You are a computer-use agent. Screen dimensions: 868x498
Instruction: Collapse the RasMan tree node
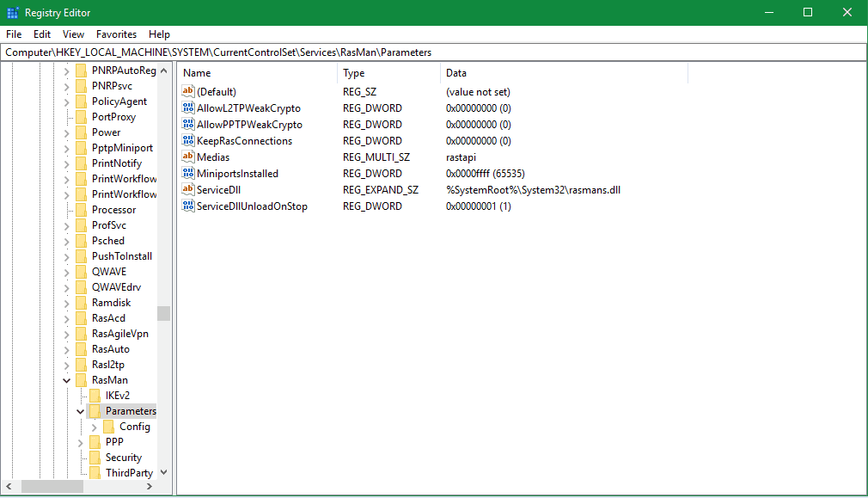pyautogui.click(x=67, y=380)
